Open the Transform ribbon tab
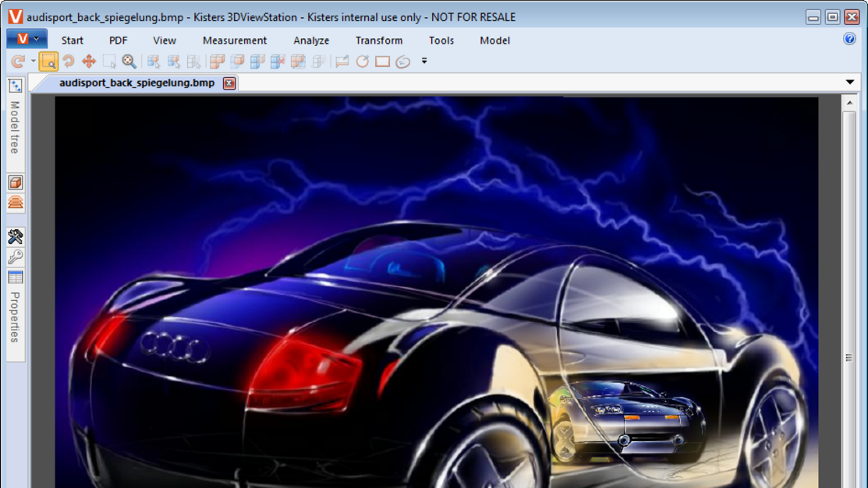 coord(379,41)
